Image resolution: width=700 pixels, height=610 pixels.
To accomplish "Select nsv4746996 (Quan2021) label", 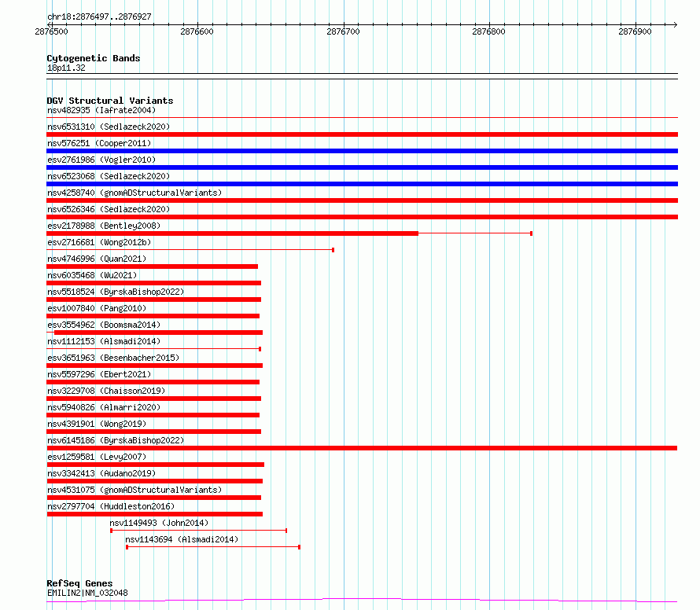I will [x=97, y=259].
